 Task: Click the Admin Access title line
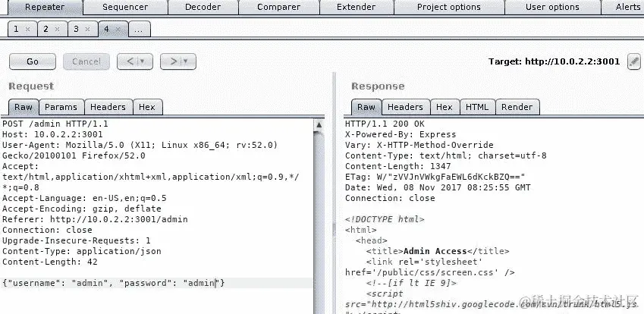[438, 251]
